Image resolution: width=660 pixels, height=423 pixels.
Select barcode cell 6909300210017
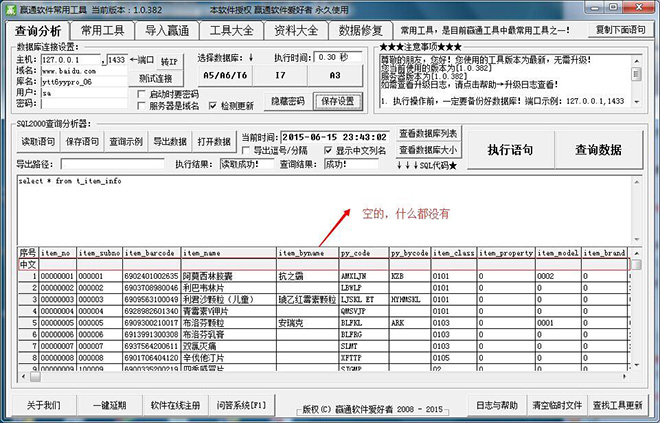[x=152, y=323]
